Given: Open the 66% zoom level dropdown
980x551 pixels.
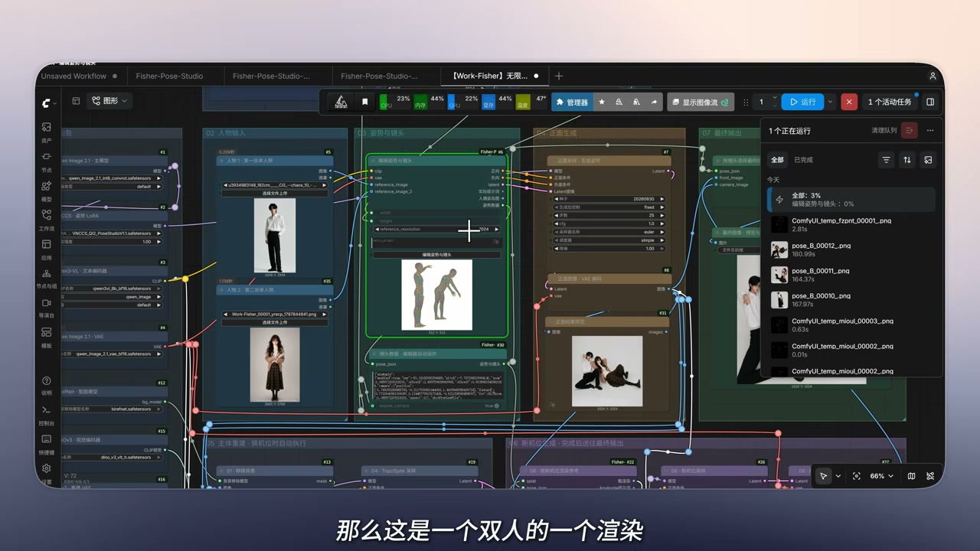Looking at the screenshot, I should point(881,476).
